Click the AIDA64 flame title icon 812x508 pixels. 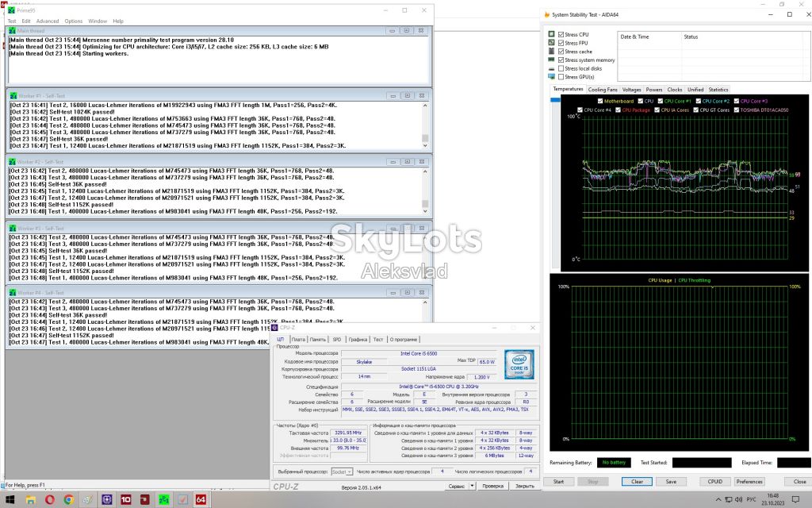pos(547,14)
